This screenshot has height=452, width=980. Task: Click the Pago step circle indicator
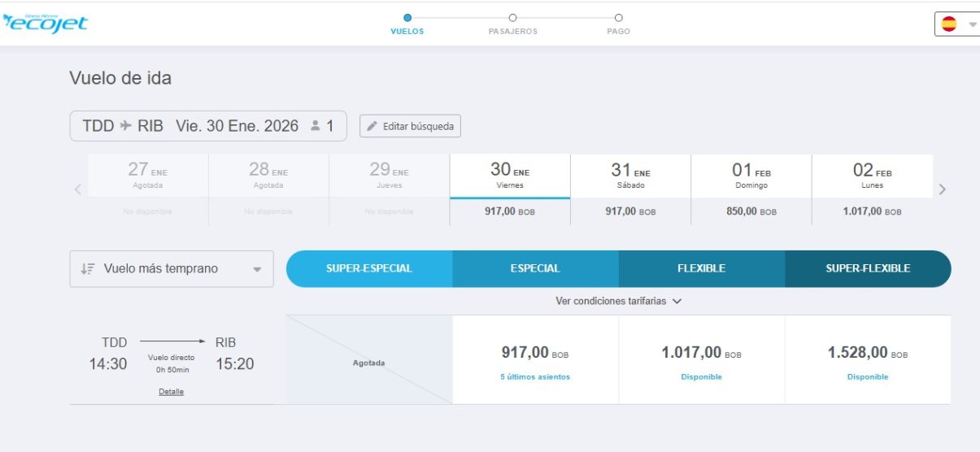pyautogui.click(x=618, y=17)
